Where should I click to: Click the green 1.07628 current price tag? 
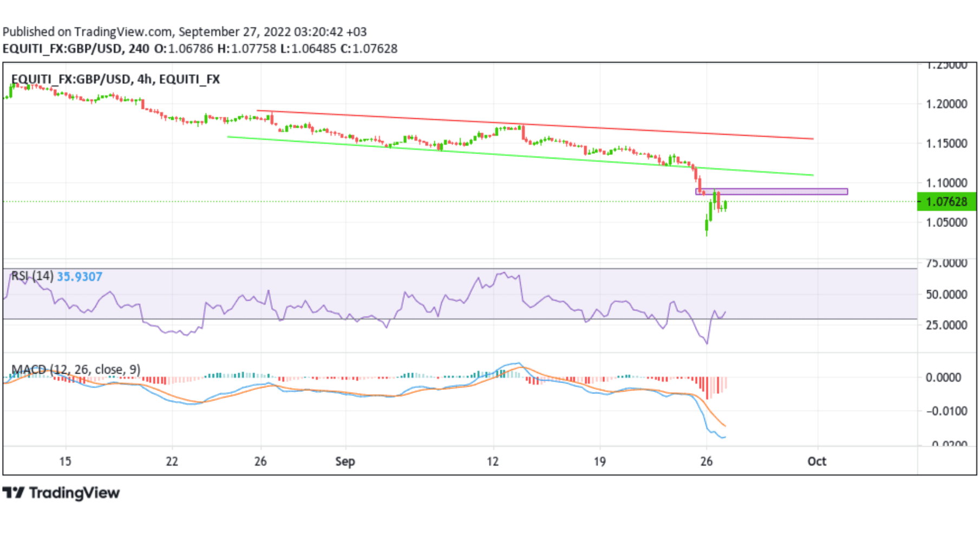click(947, 201)
